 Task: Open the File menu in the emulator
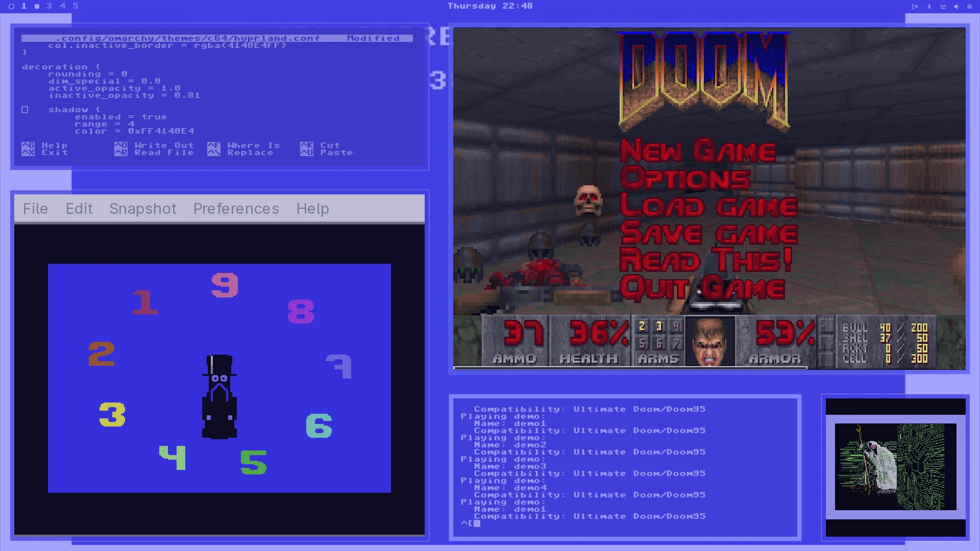pyautogui.click(x=35, y=209)
